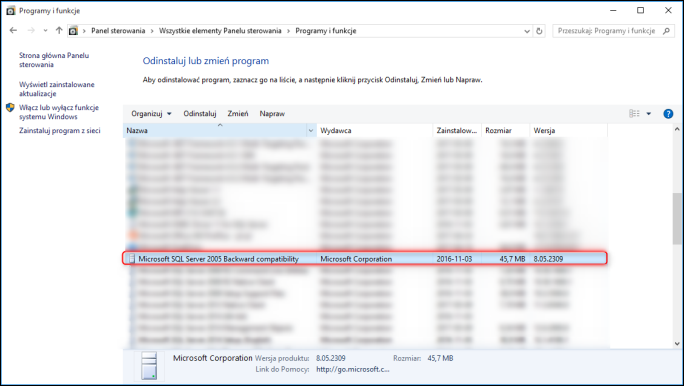Click the scroll up arrow of the list
Image resolution: width=684 pixels, height=386 pixels.
click(677, 130)
